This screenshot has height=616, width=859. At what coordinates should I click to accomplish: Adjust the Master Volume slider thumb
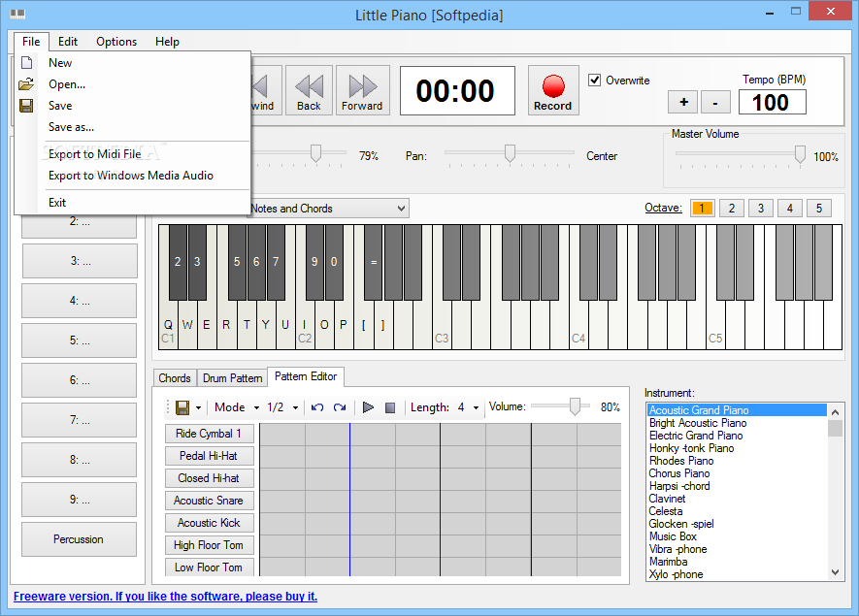[x=801, y=154]
